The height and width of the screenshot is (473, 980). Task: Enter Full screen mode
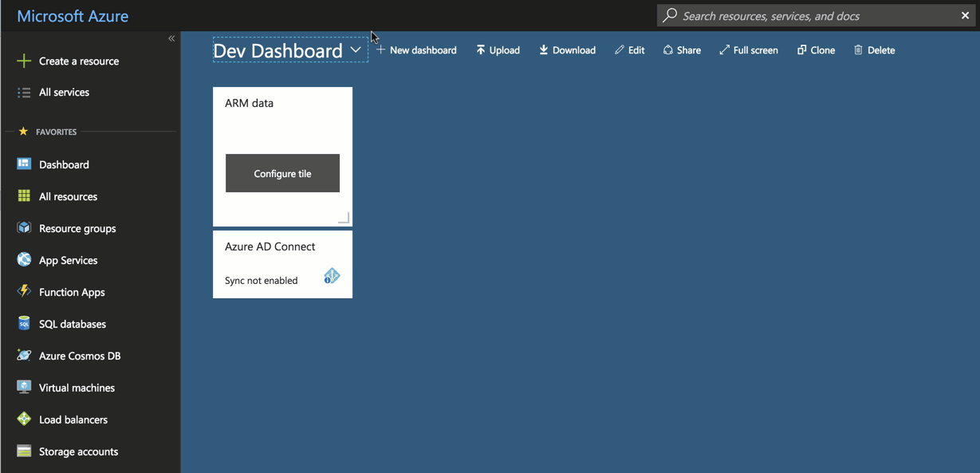click(x=748, y=50)
